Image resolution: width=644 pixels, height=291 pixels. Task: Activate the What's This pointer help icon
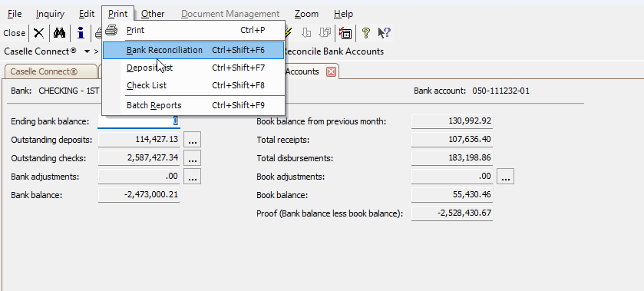pyautogui.click(x=384, y=33)
